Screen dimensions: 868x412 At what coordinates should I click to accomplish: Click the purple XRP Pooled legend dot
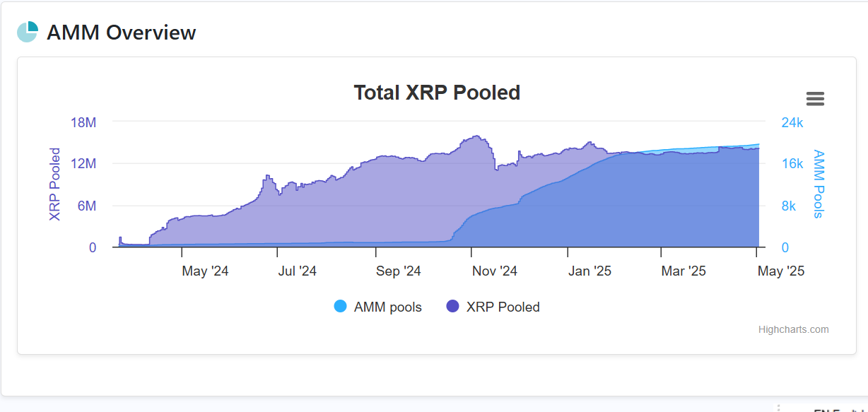coord(452,306)
